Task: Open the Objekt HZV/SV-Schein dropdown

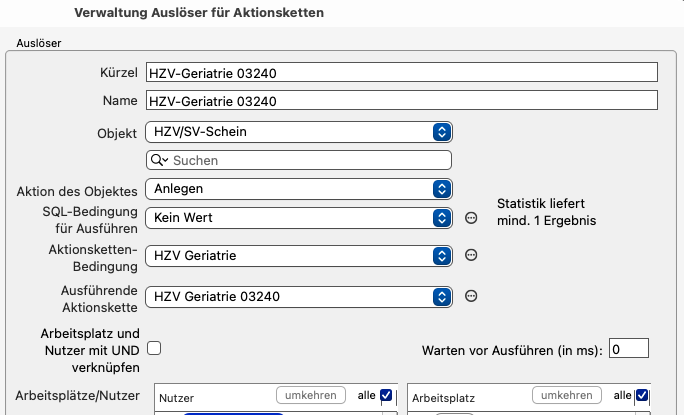Action: (x=299, y=132)
